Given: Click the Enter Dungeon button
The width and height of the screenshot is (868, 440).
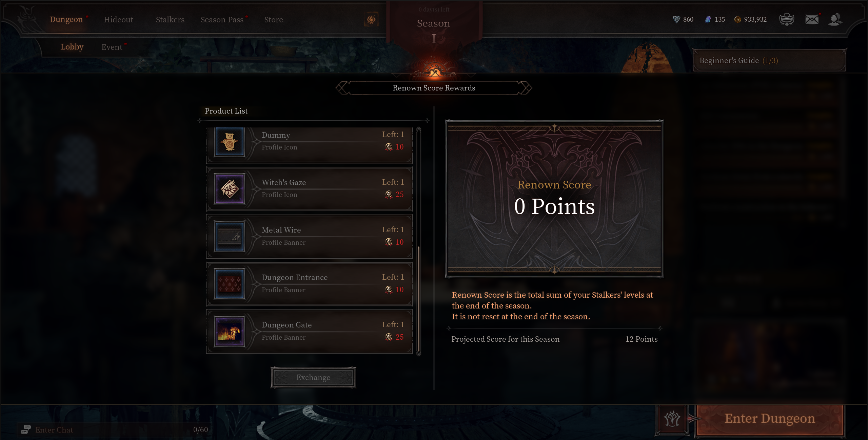Looking at the screenshot, I should point(770,419).
